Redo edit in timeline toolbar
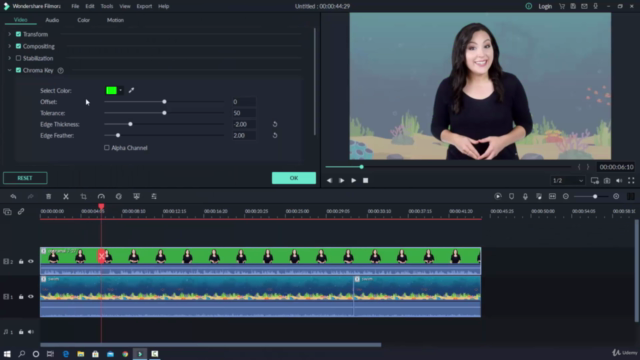 point(31,196)
